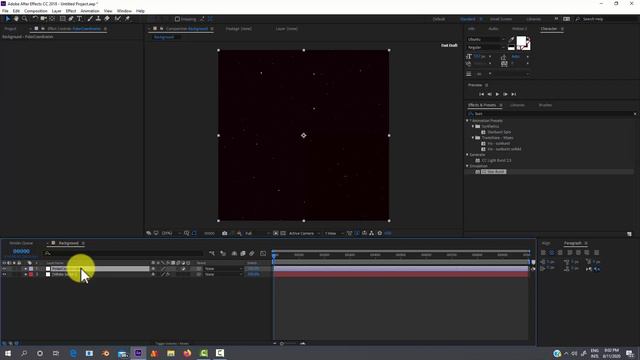Open the File menu

point(5,11)
